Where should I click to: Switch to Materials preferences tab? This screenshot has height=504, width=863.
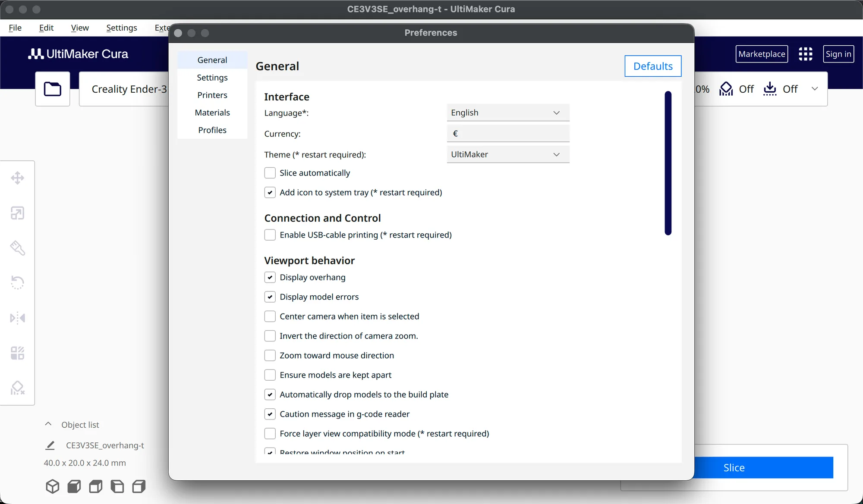click(x=212, y=113)
